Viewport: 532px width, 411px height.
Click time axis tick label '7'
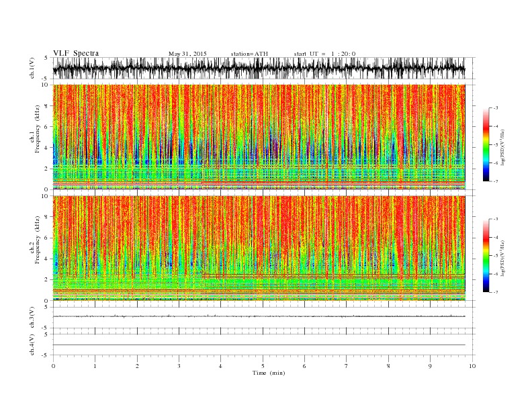[347, 366]
